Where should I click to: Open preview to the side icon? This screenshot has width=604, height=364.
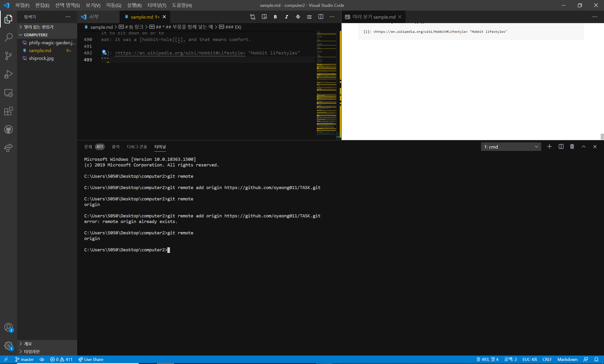click(264, 17)
